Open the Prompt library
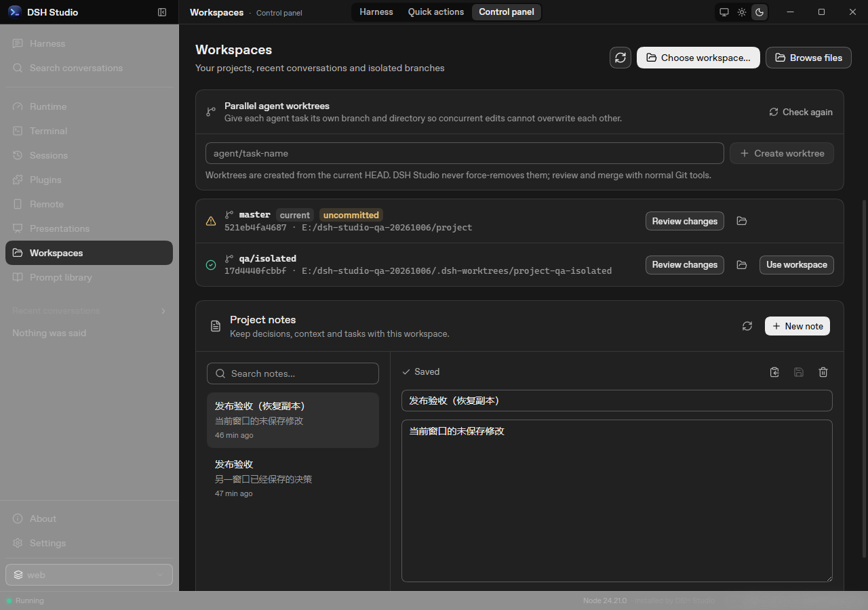Screen dimensions: 868x610 pos(89,277)
